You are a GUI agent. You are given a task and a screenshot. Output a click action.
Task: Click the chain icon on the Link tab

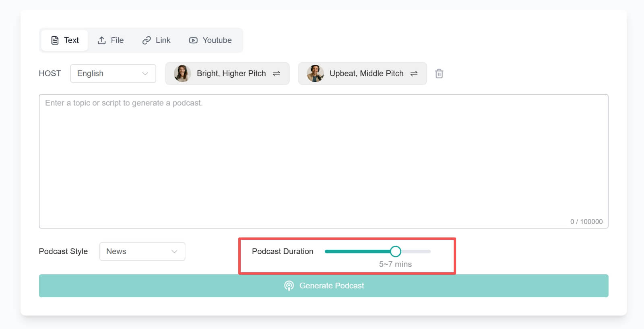point(147,40)
